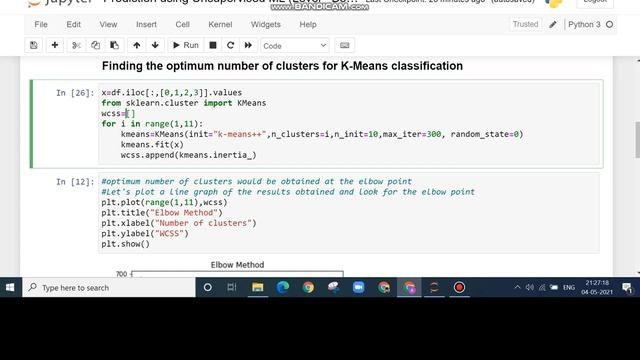The image size is (640, 360).
Task: Open the cell type Code dropdown
Action: pos(295,46)
